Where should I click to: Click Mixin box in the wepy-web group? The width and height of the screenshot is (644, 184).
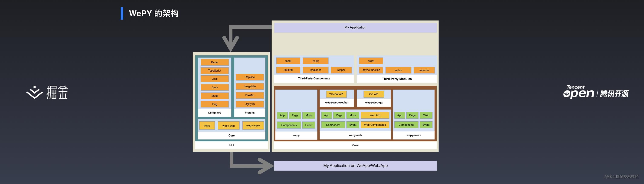(353, 115)
